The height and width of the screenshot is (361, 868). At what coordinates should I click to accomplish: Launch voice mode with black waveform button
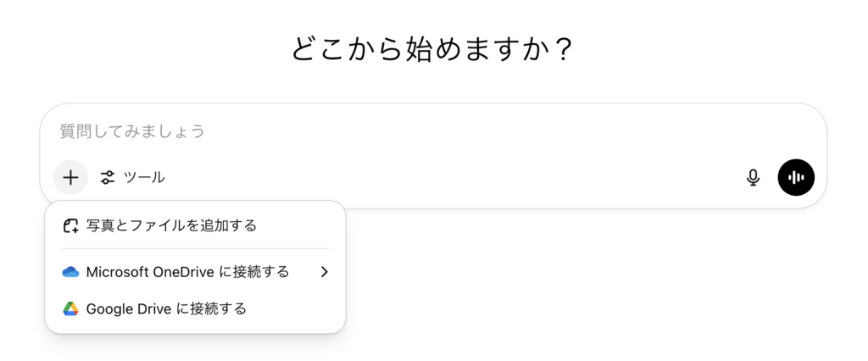tap(796, 177)
